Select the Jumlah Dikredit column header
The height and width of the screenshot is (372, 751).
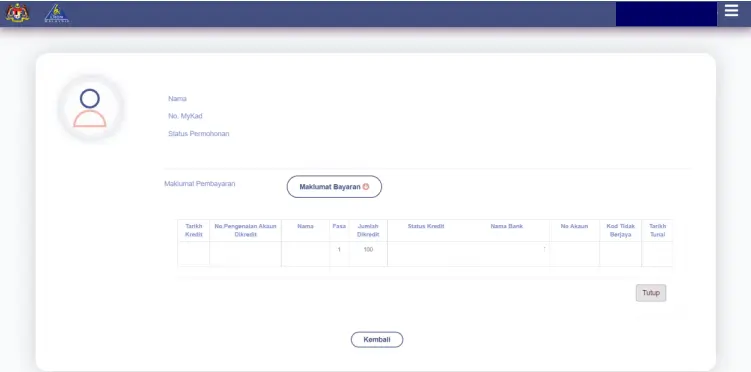click(368, 230)
